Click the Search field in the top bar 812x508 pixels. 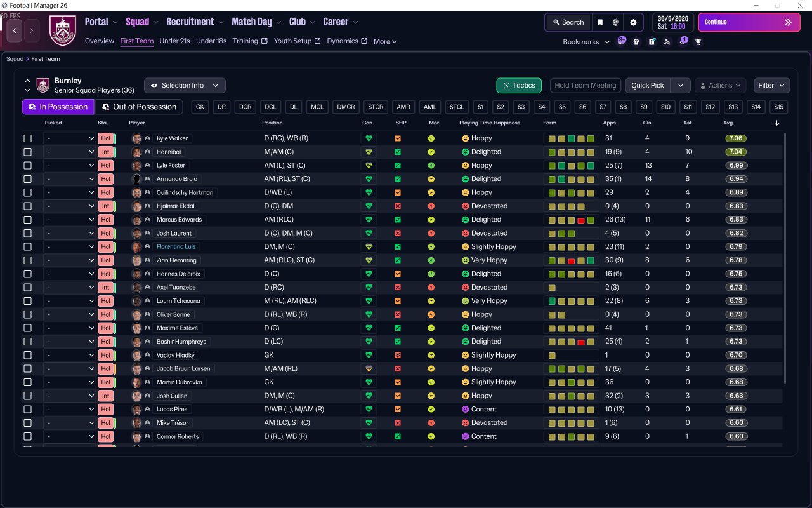(x=568, y=22)
